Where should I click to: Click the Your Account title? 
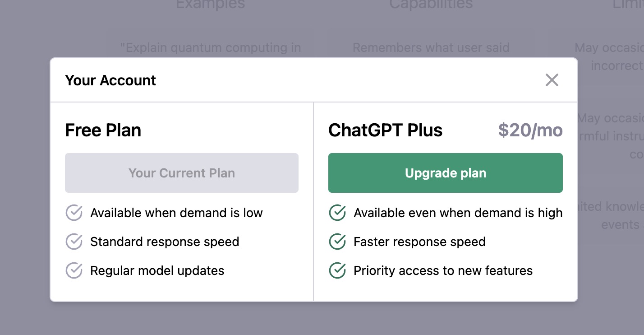click(x=110, y=80)
